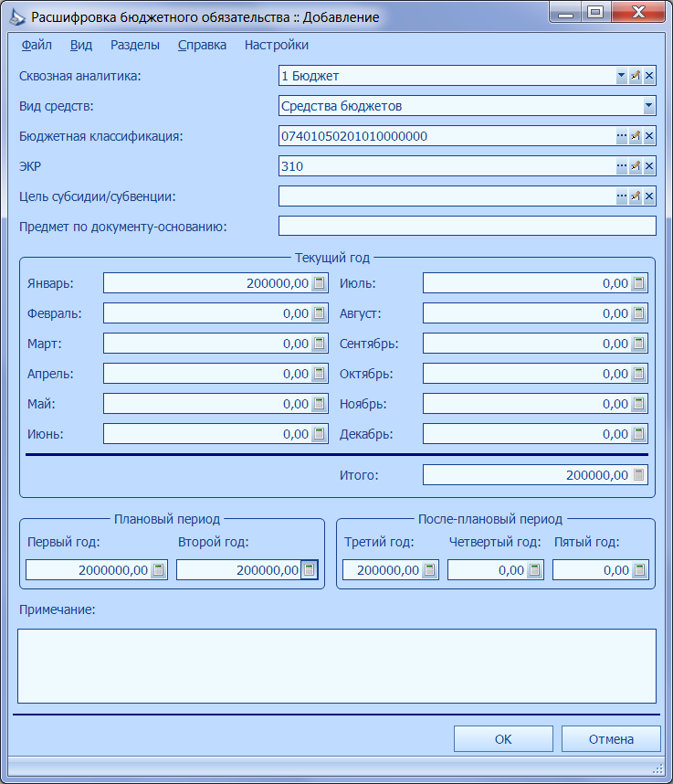Open calculator icon for Июнь field
Image resolution: width=673 pixels, height=784 pixels.
pyautogui.click(x=319, y=433)
